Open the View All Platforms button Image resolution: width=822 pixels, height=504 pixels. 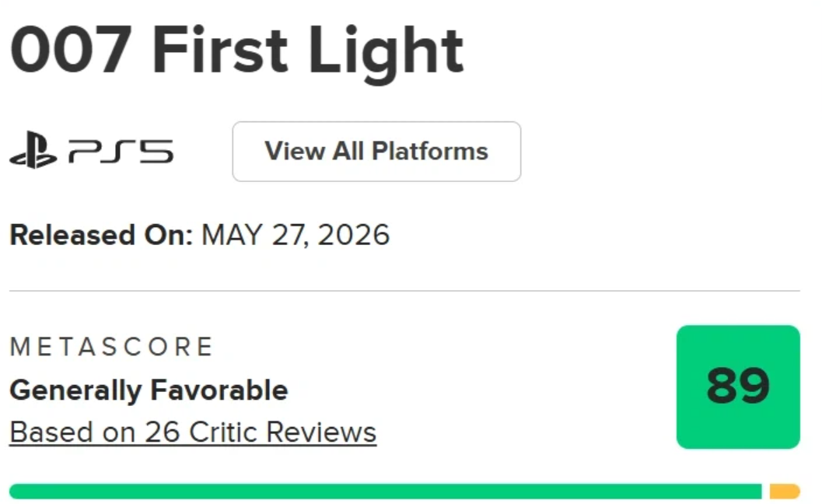click(x=376, y=152)
